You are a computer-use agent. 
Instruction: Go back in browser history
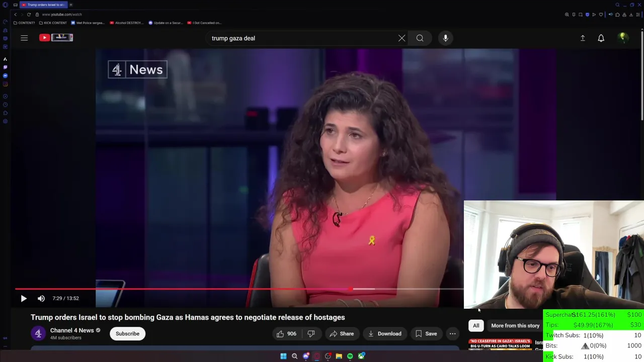pos(15,15)
